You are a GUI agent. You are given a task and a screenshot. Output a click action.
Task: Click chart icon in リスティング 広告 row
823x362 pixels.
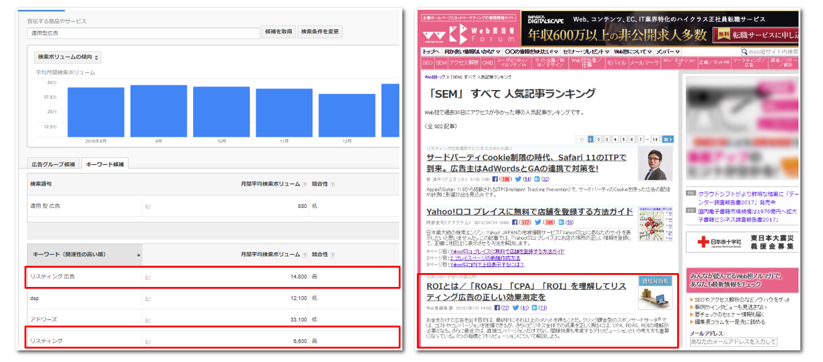click(147, 276)
